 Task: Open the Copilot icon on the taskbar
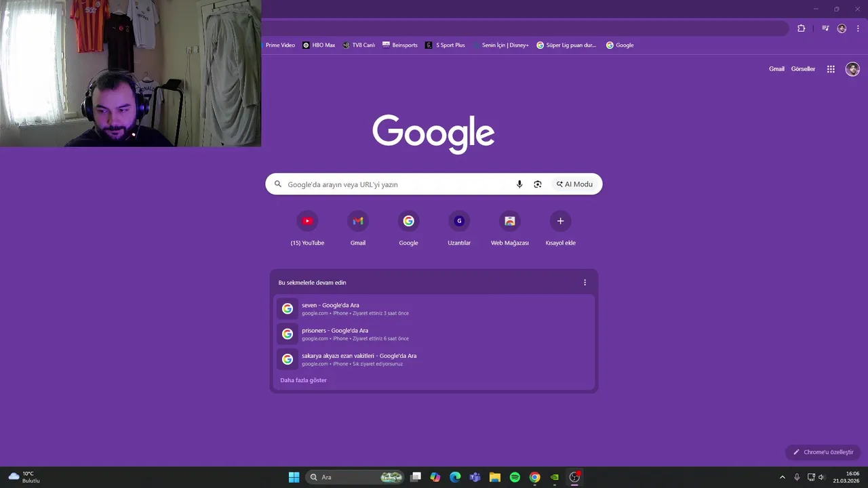[435, 477]
